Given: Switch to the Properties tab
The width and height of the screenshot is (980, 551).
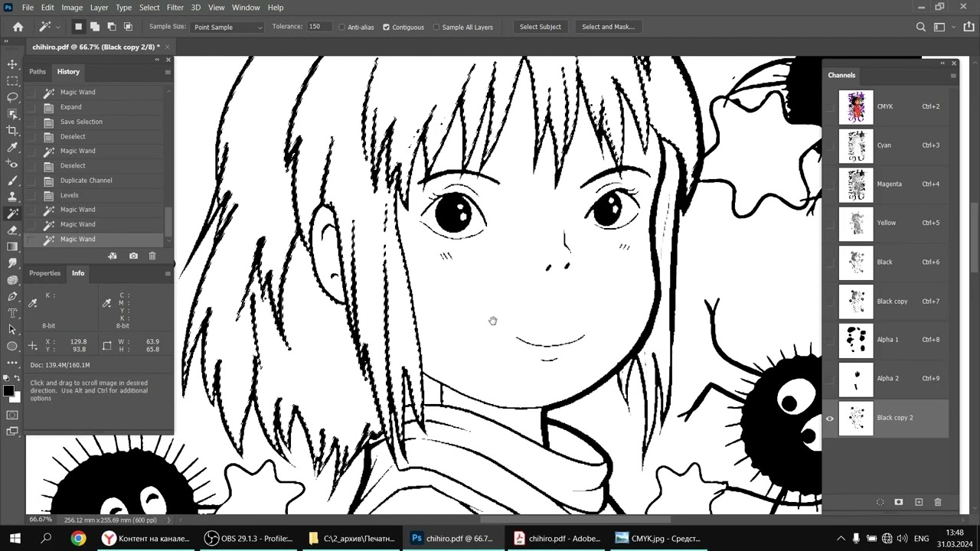Looking at the screenshot, I should [45, 273].
